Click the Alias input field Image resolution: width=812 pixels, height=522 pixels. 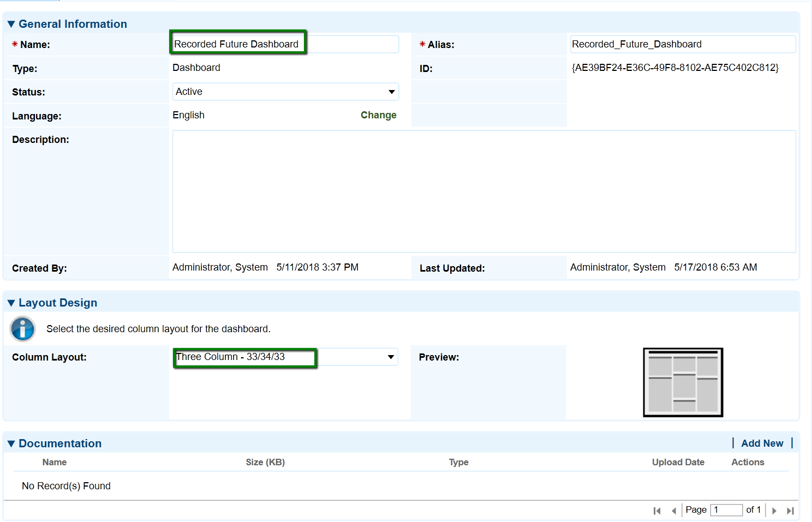tap(683, 44)
